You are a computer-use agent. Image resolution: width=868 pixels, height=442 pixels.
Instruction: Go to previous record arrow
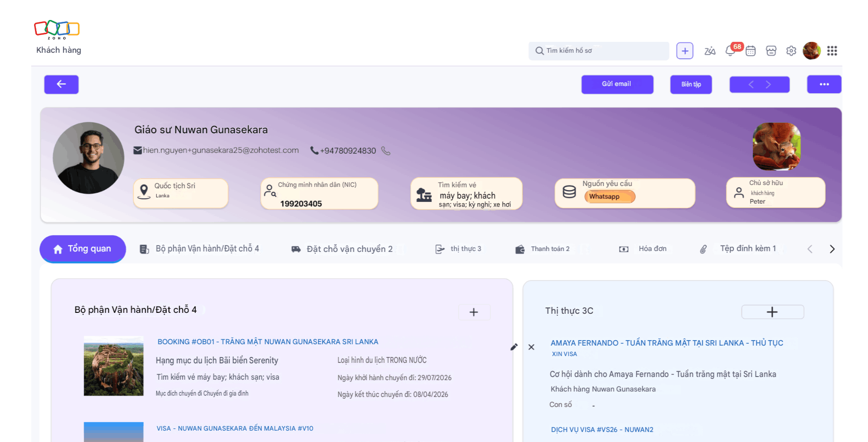(x=751, y=84)
